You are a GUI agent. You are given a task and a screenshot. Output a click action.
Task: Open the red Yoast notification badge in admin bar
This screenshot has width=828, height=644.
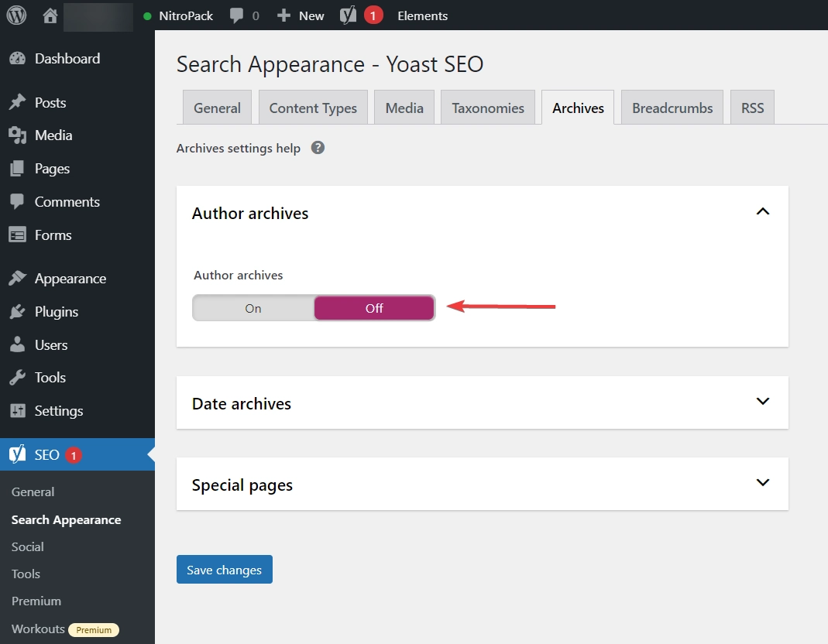[373, 15]
